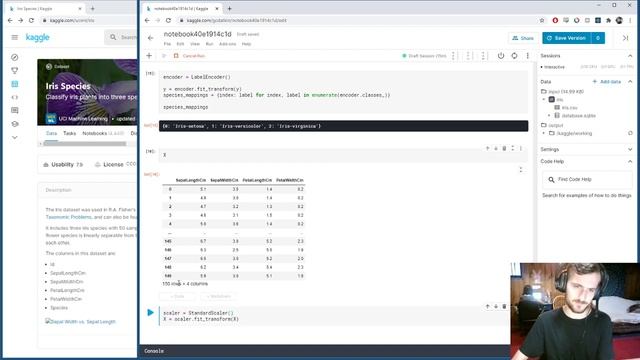
Task: Delete the StandardScaler cell
Action: pos(504,306)
